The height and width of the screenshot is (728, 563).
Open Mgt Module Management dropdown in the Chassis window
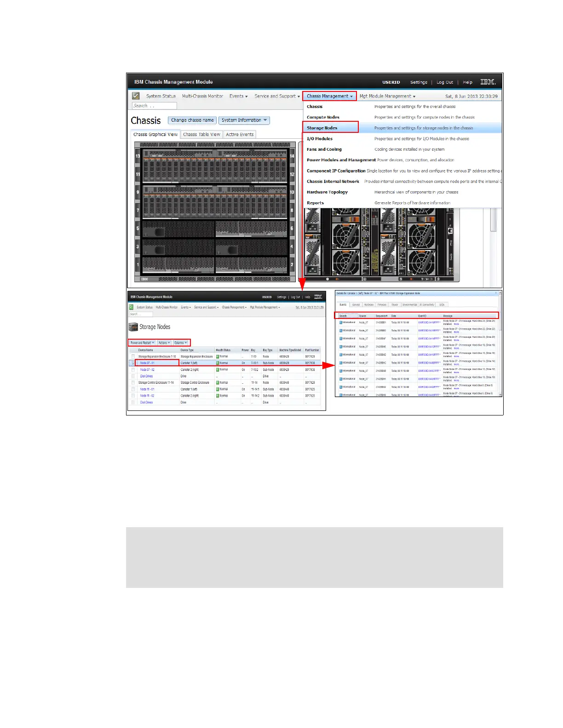click(x=387, y=96)
